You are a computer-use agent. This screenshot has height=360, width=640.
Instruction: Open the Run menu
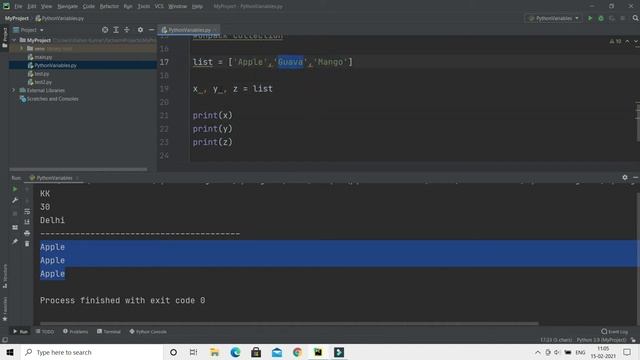tap(128, 7)
